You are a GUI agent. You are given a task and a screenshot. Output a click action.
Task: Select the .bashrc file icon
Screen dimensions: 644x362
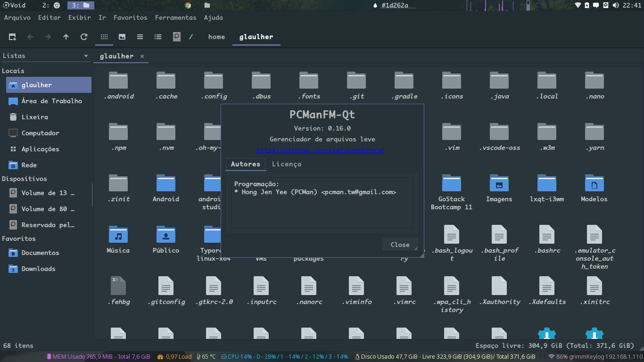(547, 235)
